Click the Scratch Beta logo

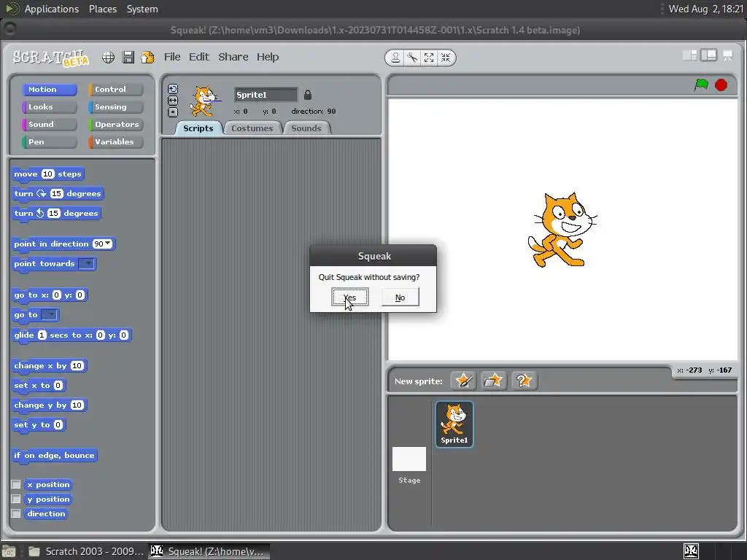point(50,58)
